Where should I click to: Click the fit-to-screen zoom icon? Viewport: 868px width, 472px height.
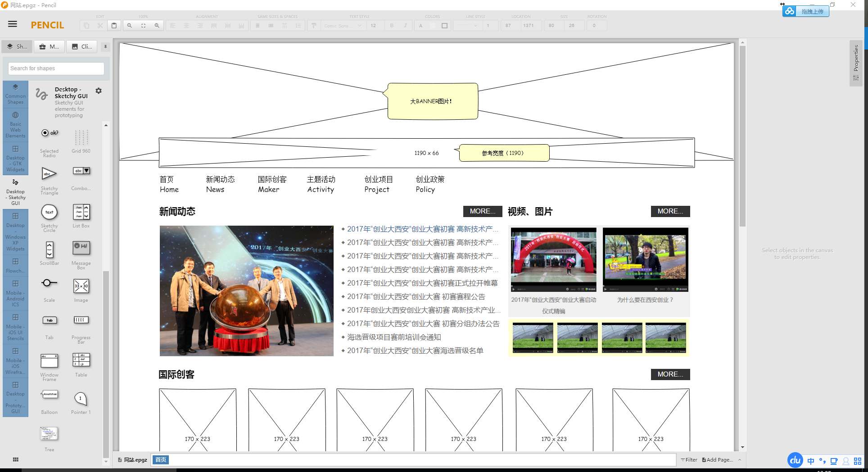coord(143,26)
